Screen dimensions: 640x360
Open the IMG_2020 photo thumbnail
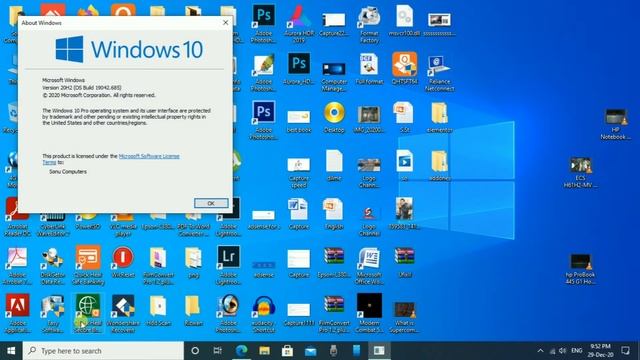[x=369, y=119]
